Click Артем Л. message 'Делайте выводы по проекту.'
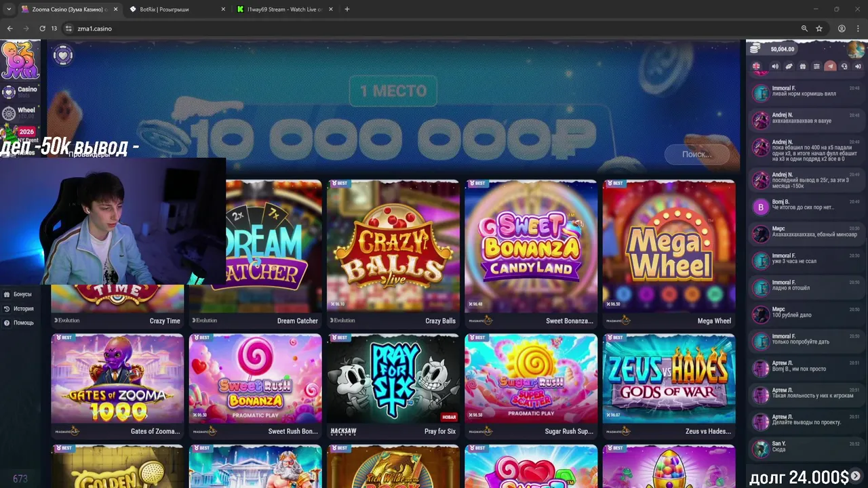 click(806, 422)
